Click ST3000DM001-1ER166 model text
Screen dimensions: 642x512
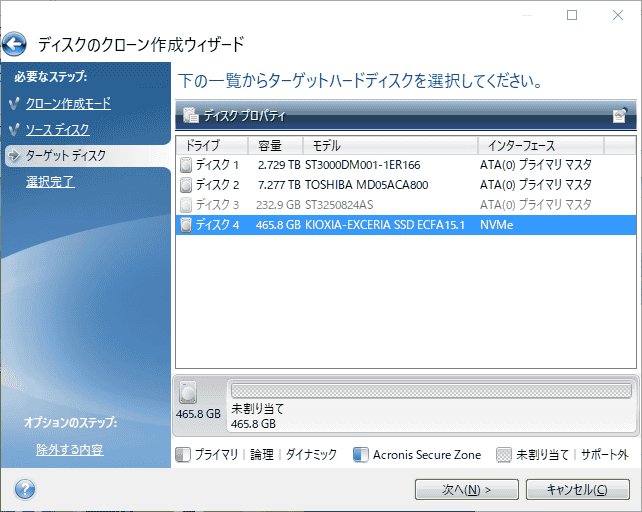coord(363,165)
